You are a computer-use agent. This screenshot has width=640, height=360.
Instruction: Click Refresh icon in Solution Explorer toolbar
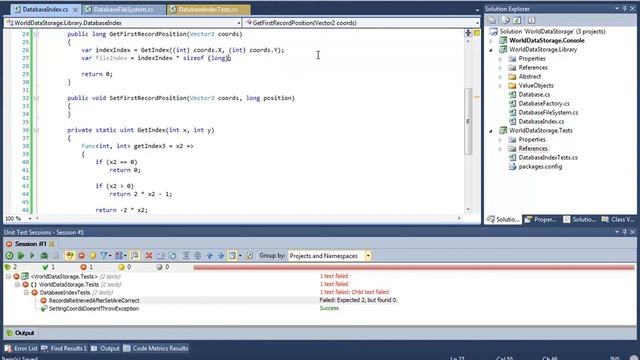click(x=517, y=20)
